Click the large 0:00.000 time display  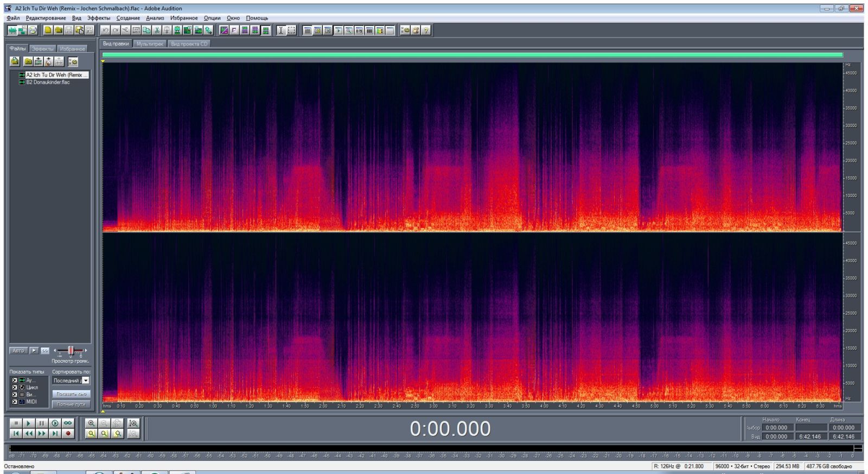[450, 429]
